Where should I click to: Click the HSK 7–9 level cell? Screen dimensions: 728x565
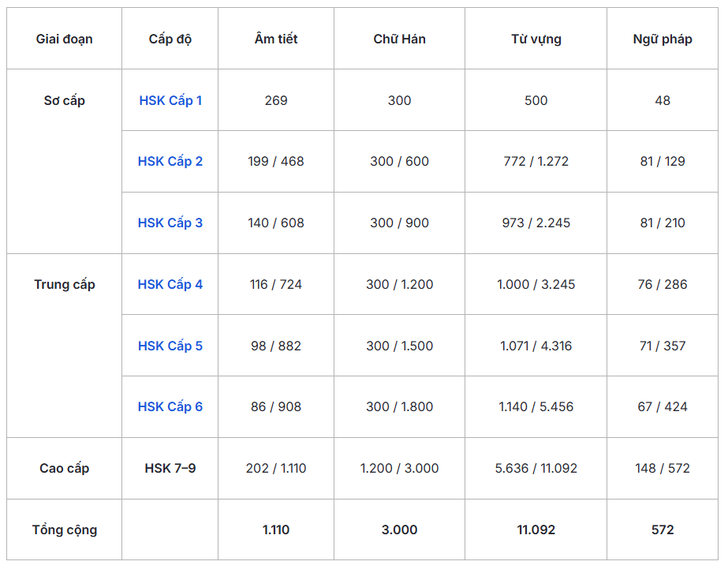pyautogui.click(x=170, y=468)
